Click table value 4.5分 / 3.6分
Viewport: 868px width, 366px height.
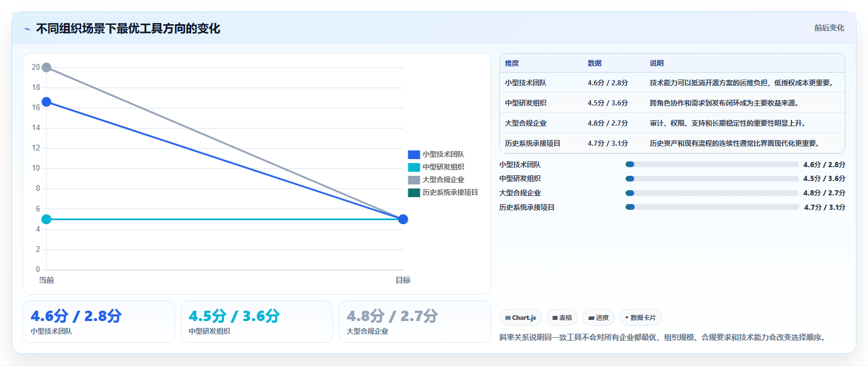[608, 103]
